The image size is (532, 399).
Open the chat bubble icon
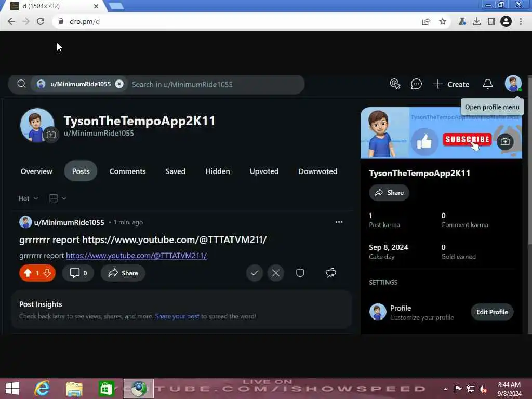[416, 84]
